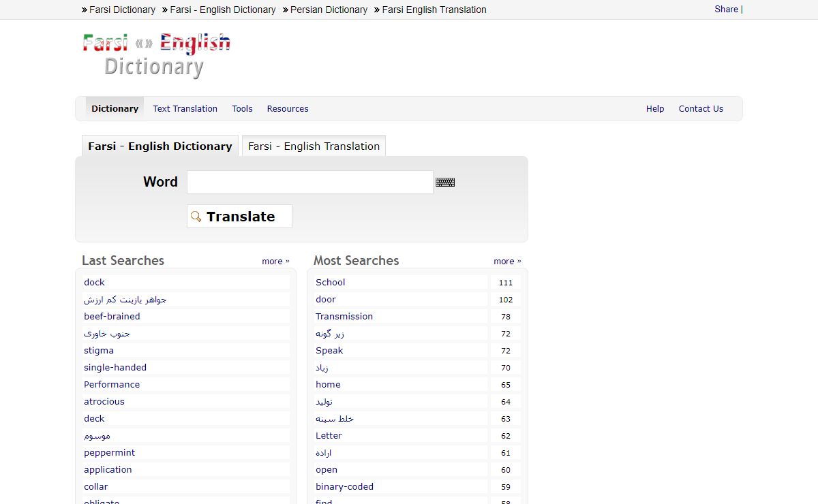Open 'Speak' in Most Searches
Screen dimensions: 818x504
pyautogui.click(x=329, y=350)
